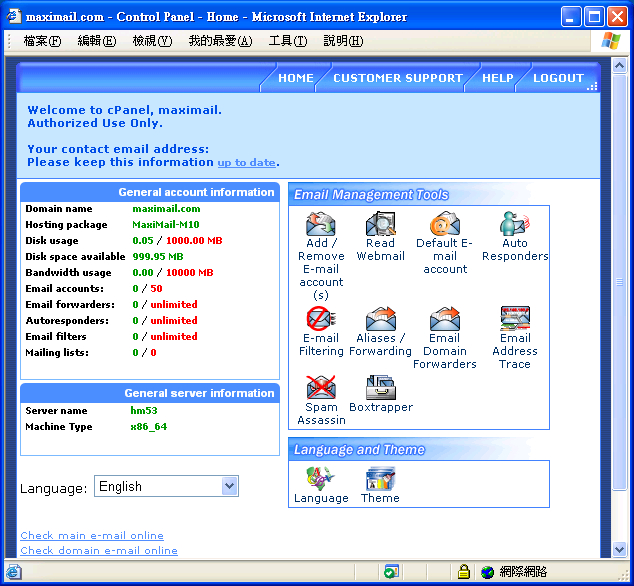
Task: Open E-mail Filtering tool
Action: point(321,319)
